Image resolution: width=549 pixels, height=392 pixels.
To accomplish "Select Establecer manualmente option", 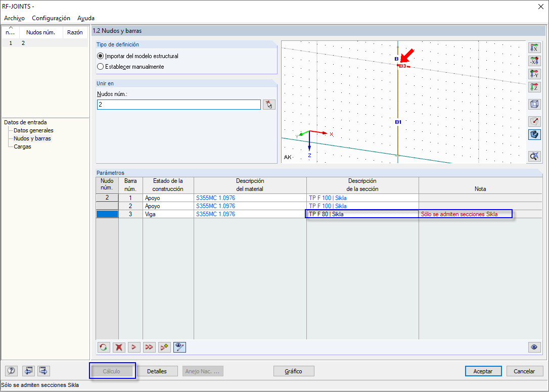I will [x=130, y=67].
